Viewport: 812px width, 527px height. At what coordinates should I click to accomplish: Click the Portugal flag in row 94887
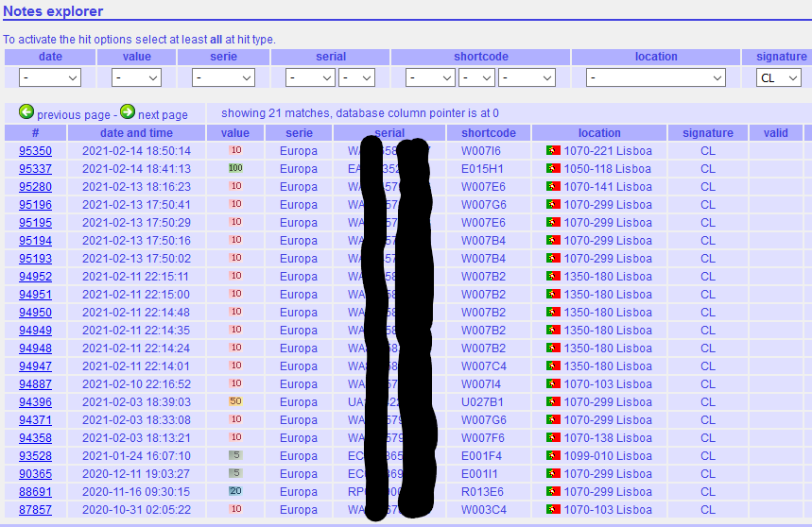tap(553, 383)
